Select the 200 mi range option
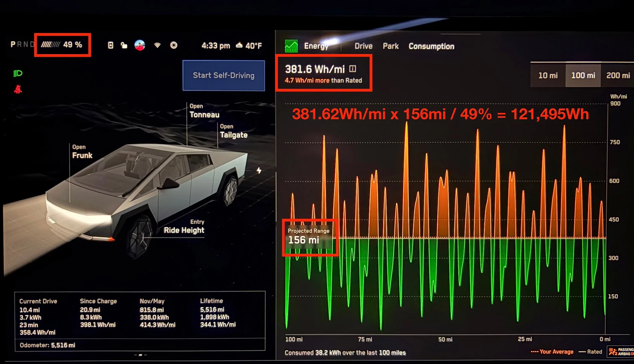This screenshot has width=634, height=364. pos(618,75)
